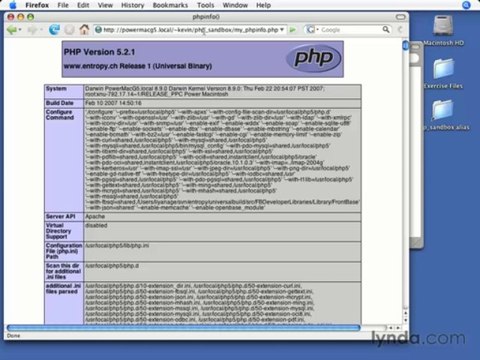Open the Firefox application menu

click(x=37, y=5)
